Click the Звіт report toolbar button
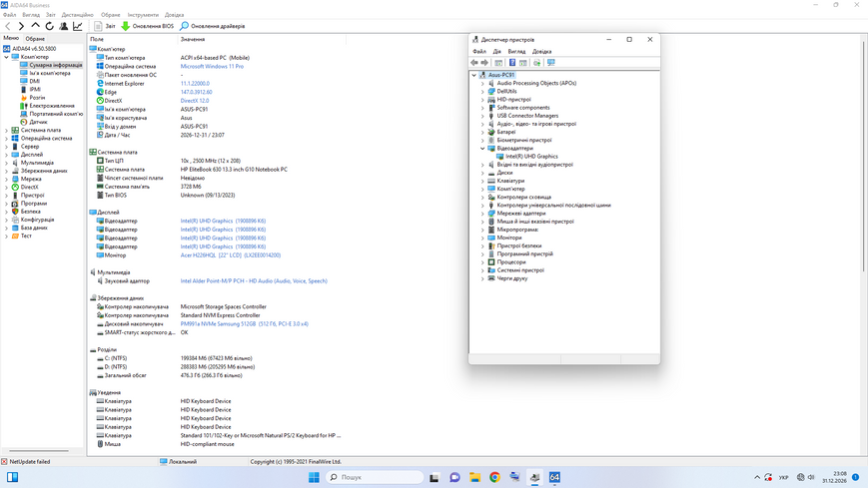 tap(105, 26)
